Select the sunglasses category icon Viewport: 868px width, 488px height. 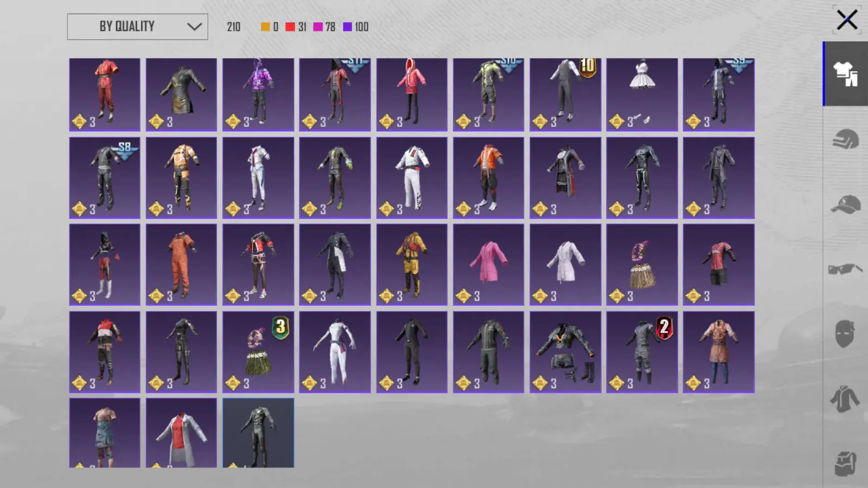click(845, 269)
